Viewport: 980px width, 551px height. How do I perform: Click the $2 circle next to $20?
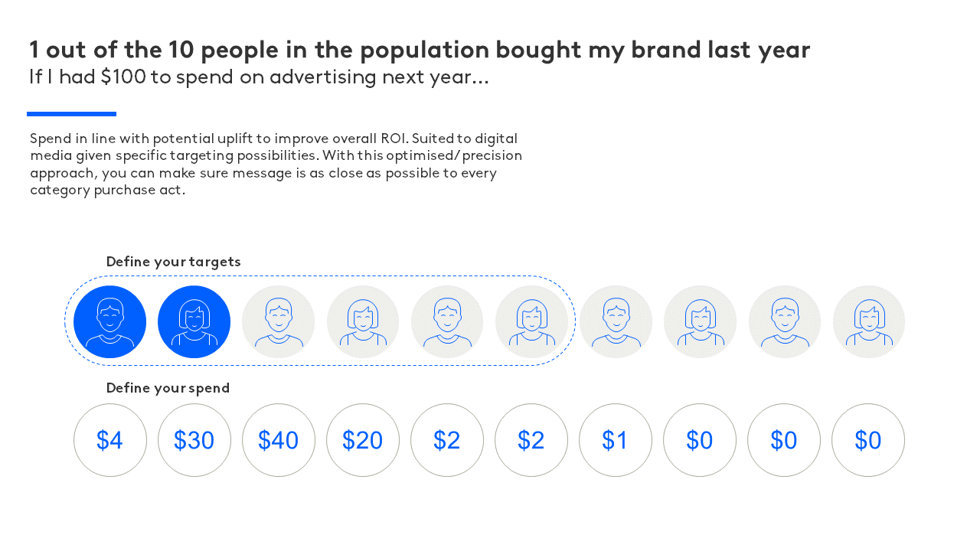click(x=447, y=440)
